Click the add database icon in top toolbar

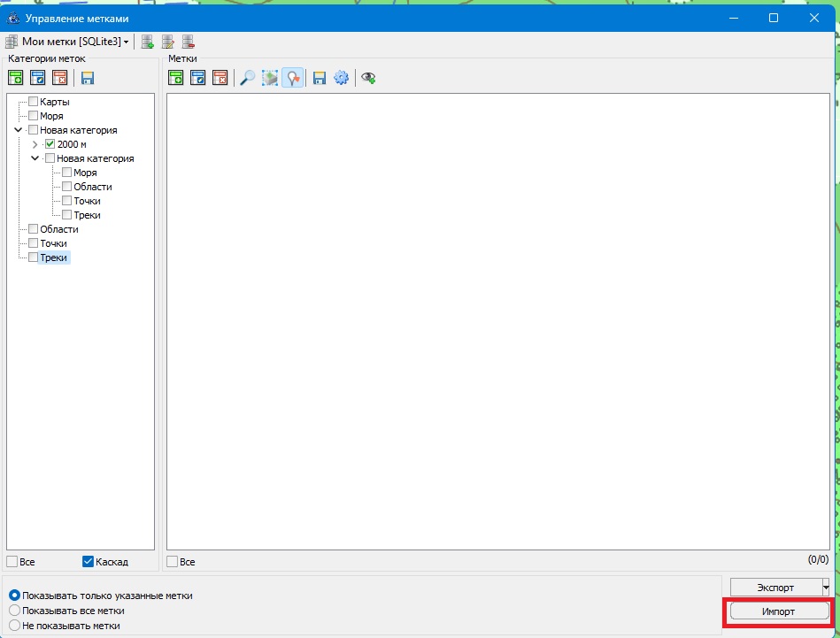pos(148,42)
